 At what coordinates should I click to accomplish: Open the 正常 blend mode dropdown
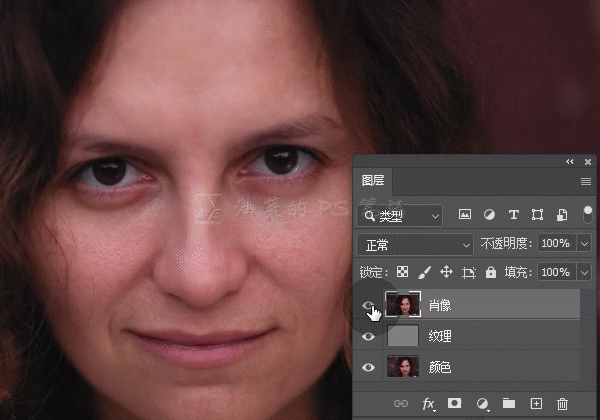(415, 244)
